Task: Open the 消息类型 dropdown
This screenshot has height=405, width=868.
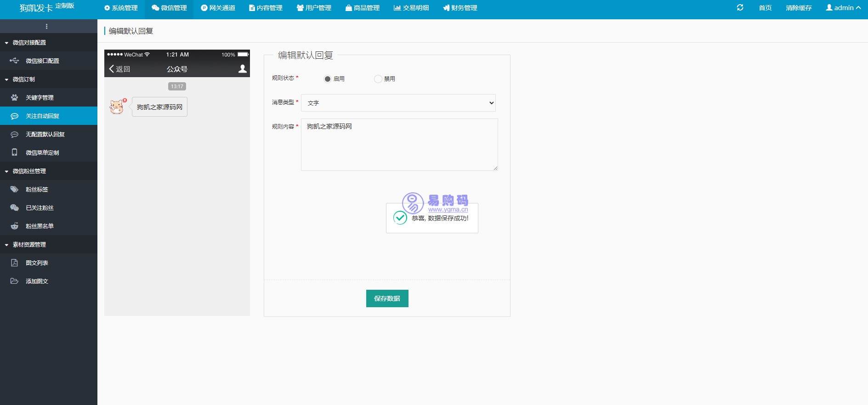Action: tap(398, 103)
